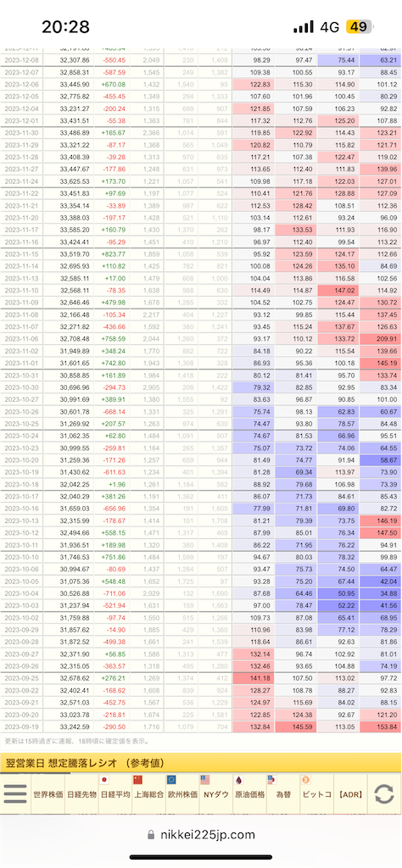Select the date cell 2023-11-06

[21, 337]
